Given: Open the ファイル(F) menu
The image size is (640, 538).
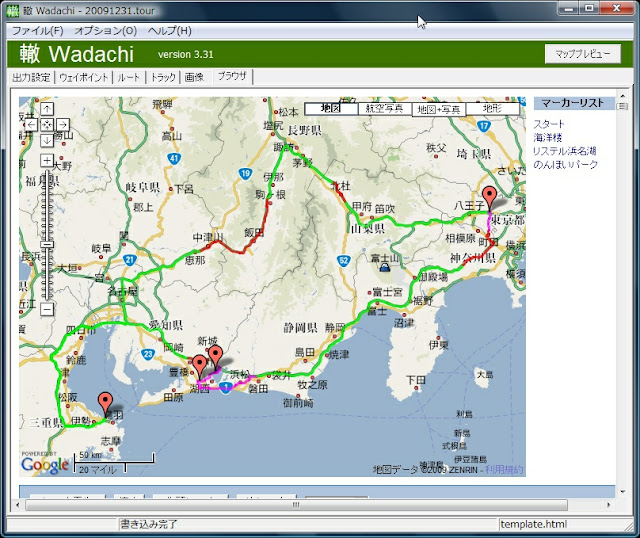Looking at the screenshot, I should [x=38, y=31].
